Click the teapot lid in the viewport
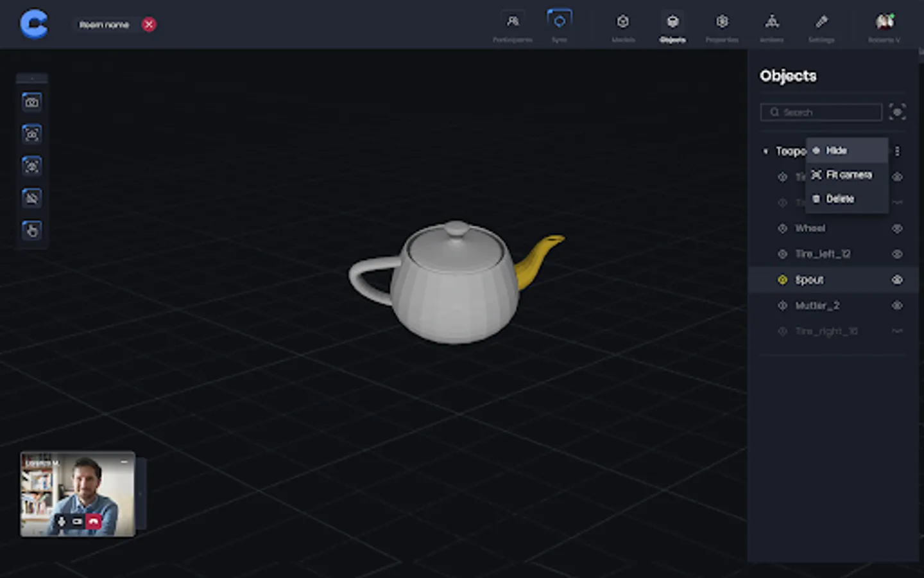The image size is (924, 578). point(456,246)
